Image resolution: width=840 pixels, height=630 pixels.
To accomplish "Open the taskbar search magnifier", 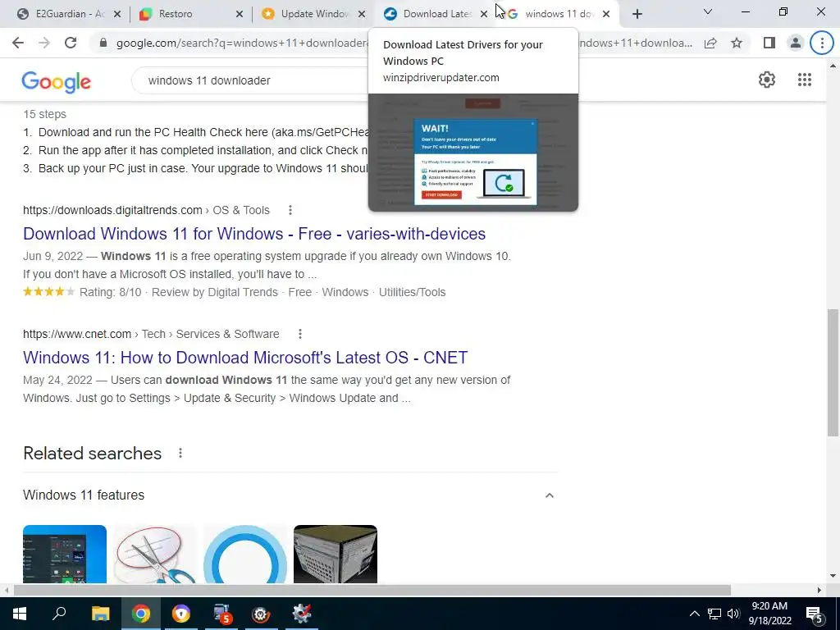I will point(59,614).
